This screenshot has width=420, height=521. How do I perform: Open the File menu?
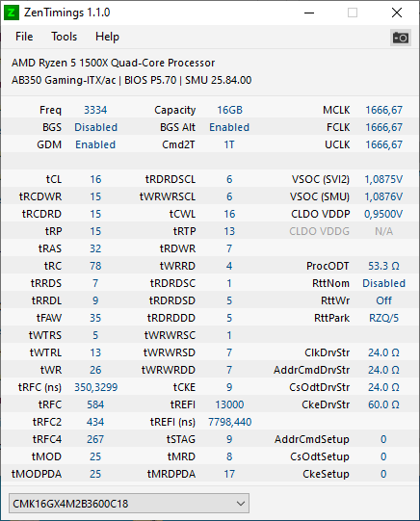point(24,37)
